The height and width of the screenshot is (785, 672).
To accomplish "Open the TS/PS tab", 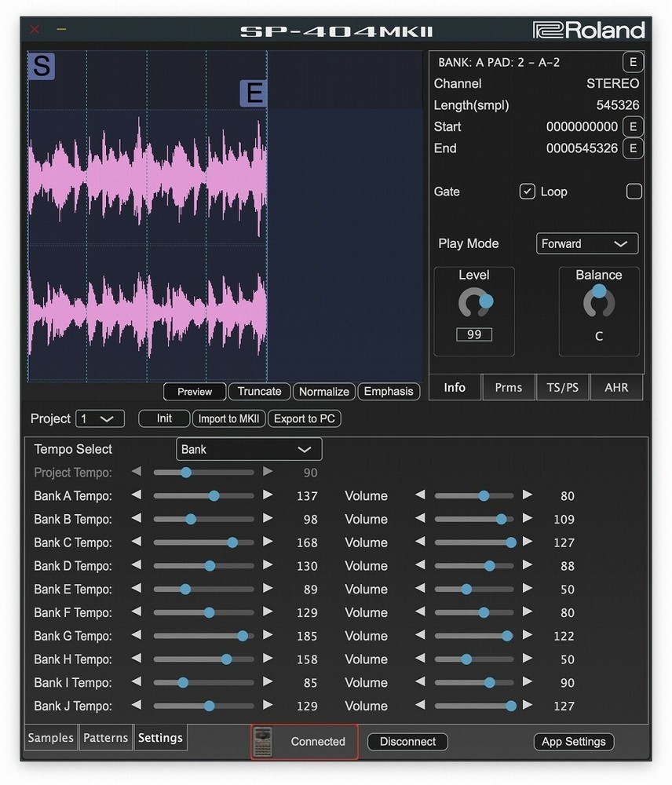I will 562,387.
